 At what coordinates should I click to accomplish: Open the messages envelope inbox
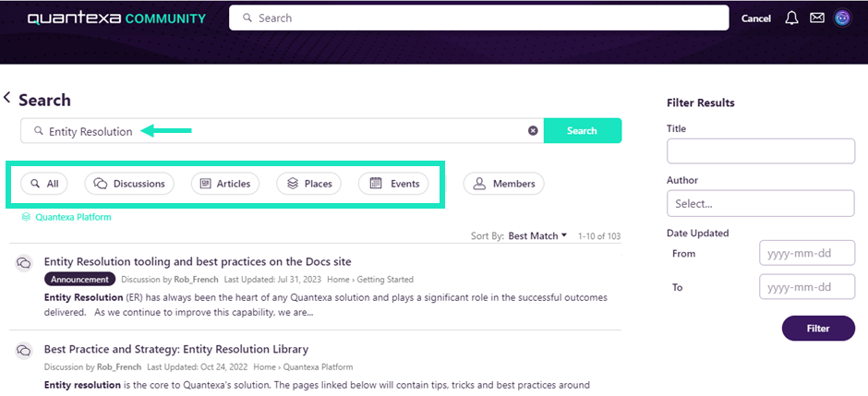pos(817,18)
